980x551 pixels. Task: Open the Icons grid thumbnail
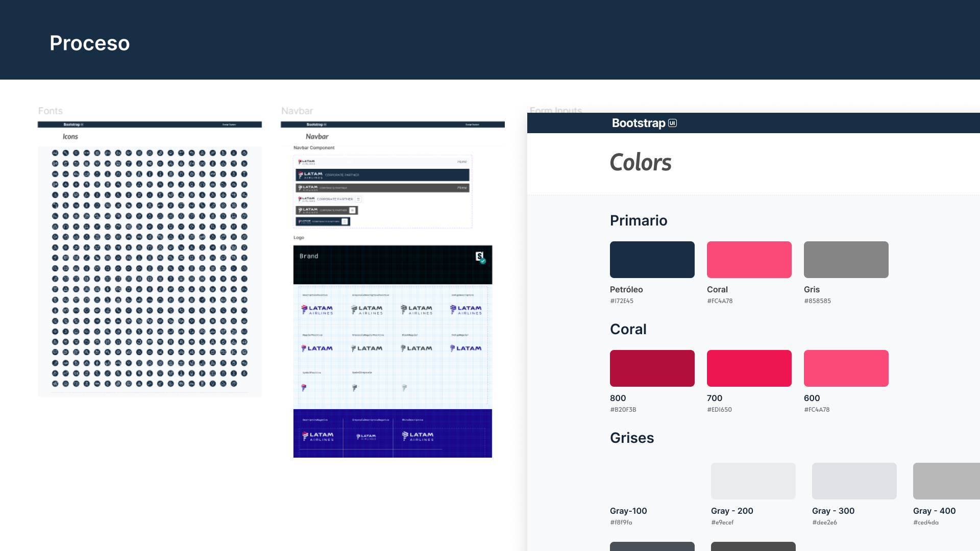(x=150, y=268)
